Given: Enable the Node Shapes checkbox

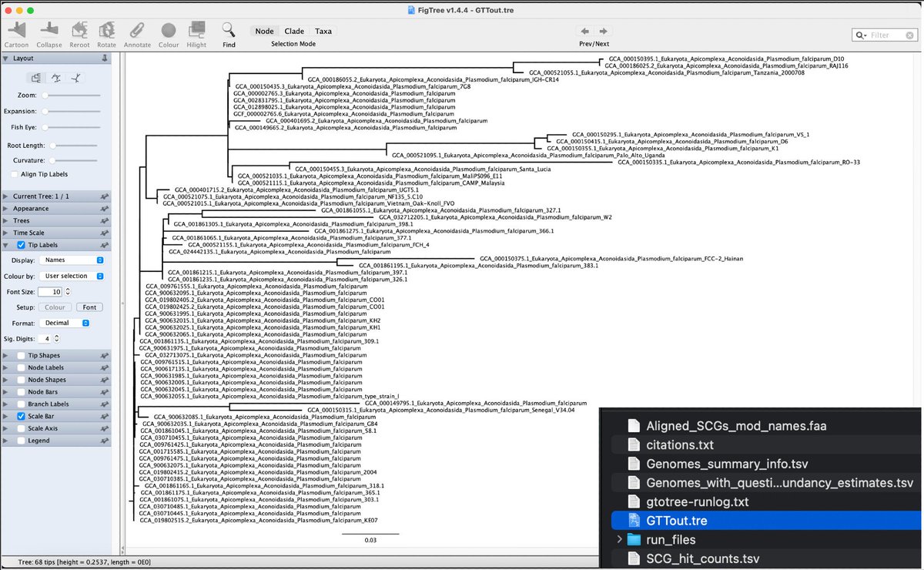Looking at the screenshot, I should click(x=21, y=381).
